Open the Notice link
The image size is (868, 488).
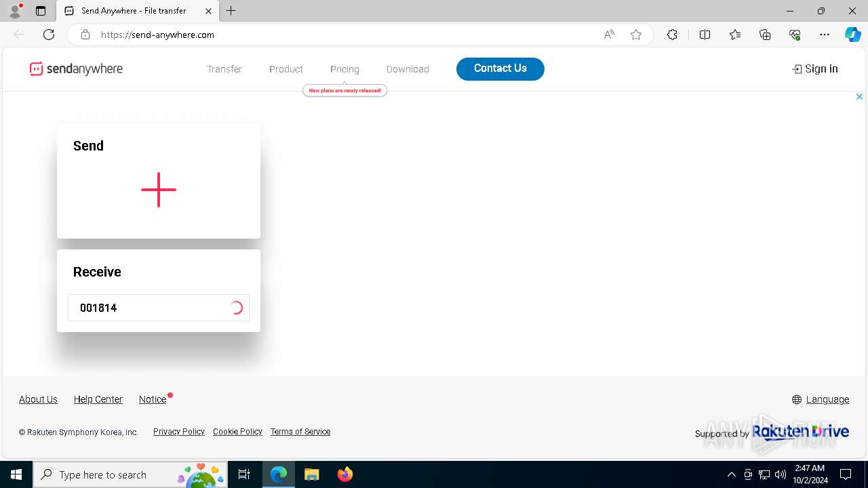coord(153,399)
